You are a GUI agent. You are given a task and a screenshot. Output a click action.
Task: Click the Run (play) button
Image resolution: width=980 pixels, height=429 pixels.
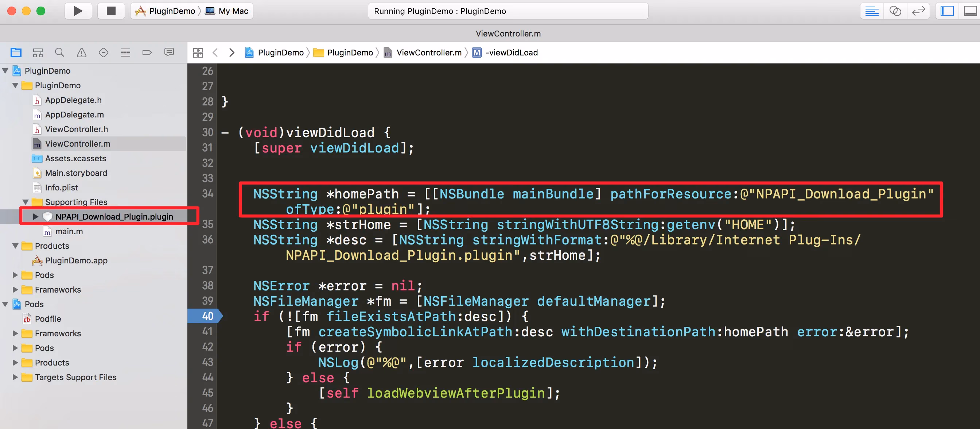click(78, 11)
